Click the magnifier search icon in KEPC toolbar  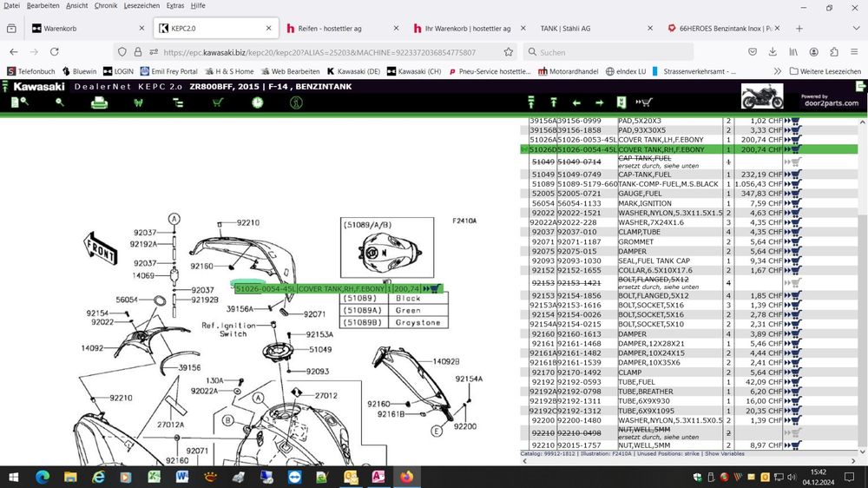pyautogui.click(x=59, y=102)
